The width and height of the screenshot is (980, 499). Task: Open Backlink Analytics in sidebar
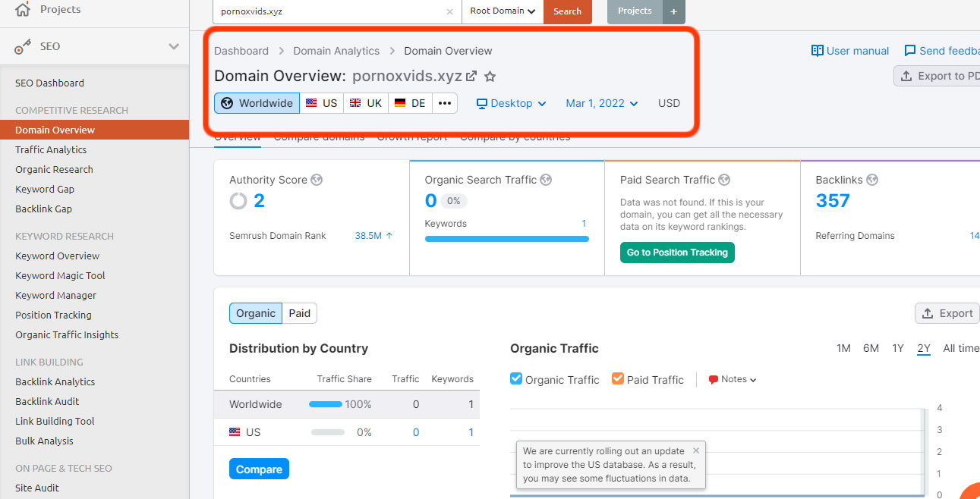tap(55, 381)
